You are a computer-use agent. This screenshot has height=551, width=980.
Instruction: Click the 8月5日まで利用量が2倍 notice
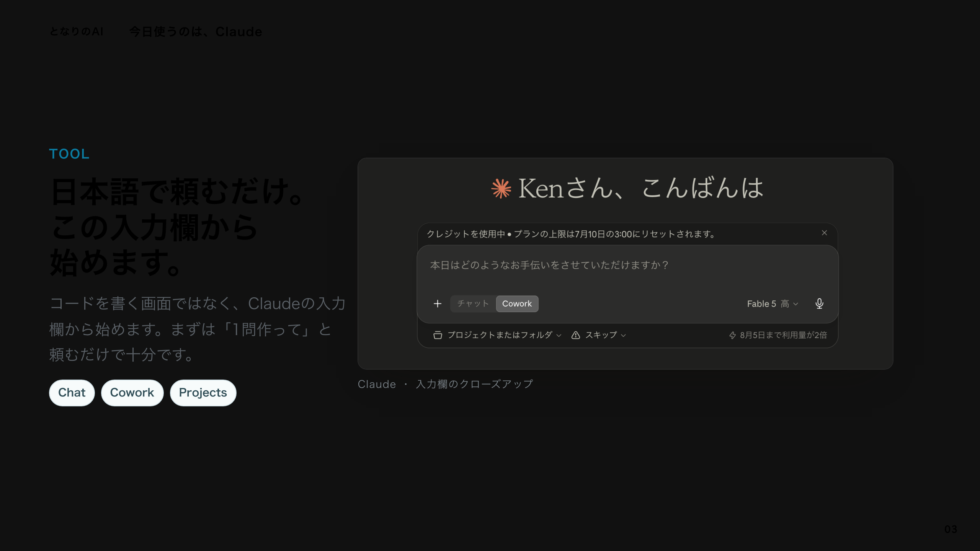(x=778, y=335)
